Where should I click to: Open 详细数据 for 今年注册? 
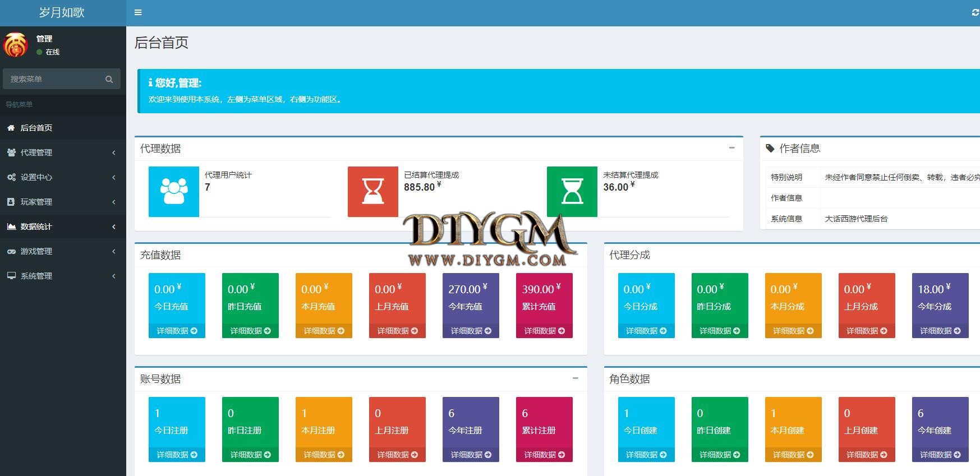pyautogui.click(x=471, y=455)
